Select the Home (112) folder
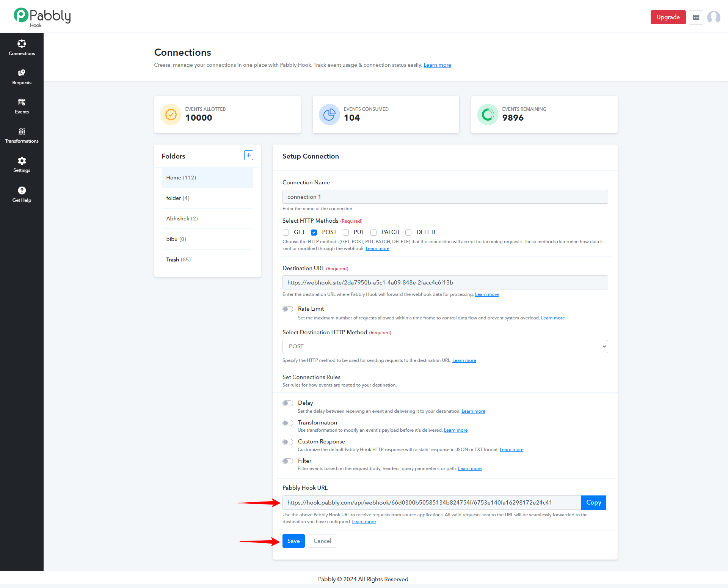Screen dimensions: 728x588 click(x=207, y=178)
